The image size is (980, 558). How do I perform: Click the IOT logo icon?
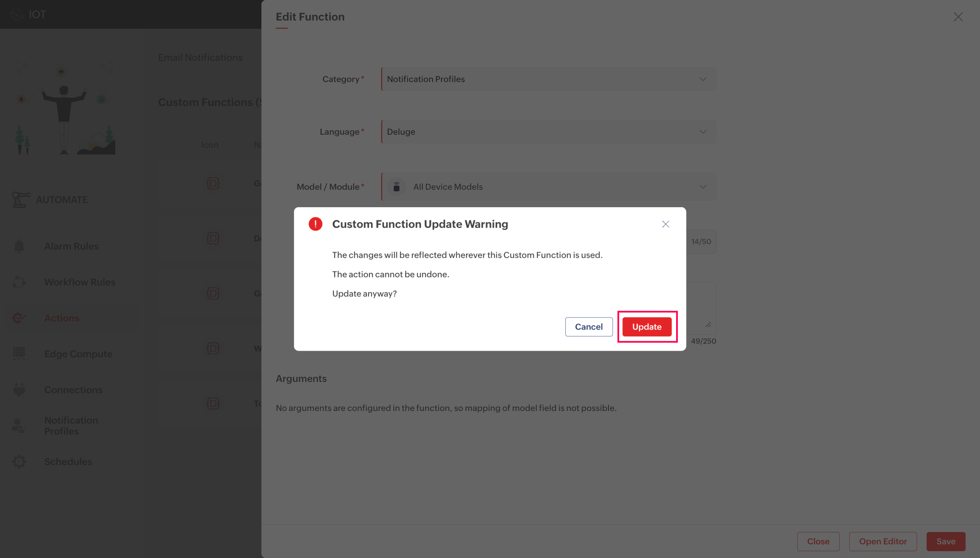click(16, 14)
